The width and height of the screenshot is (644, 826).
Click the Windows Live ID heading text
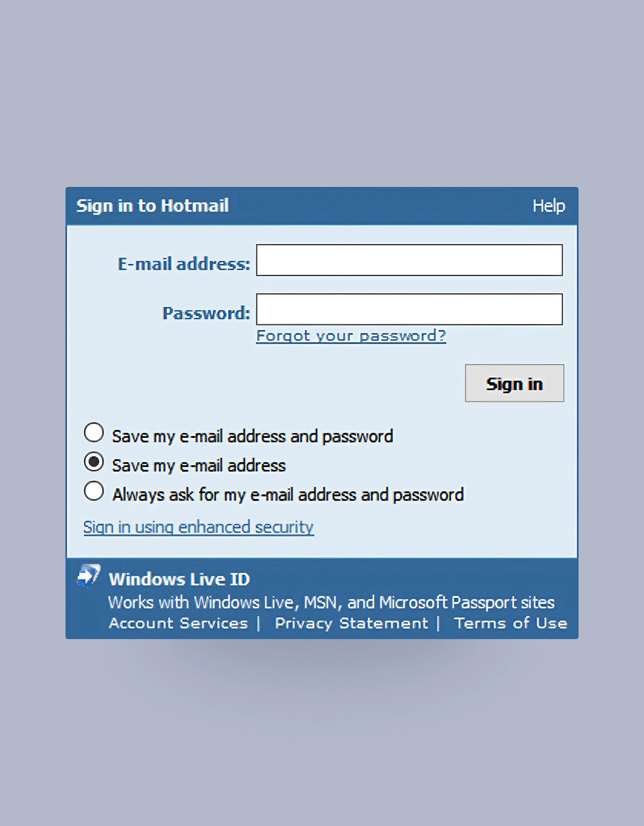pos(179,579)
